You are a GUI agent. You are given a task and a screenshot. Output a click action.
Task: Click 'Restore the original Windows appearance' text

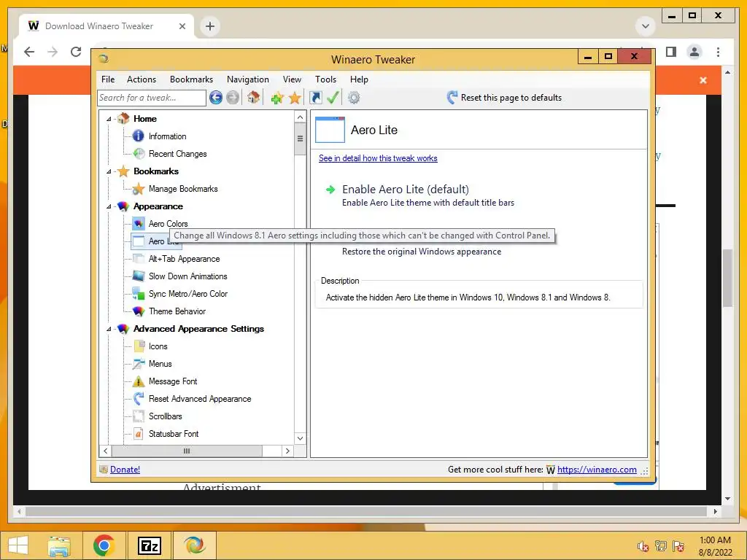coord(422,252)
